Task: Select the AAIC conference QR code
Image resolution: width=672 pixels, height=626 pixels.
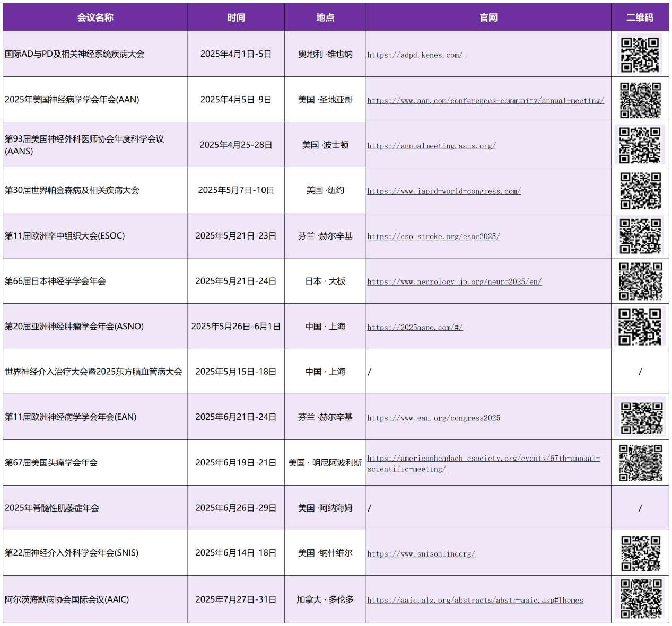Action: 640,599
